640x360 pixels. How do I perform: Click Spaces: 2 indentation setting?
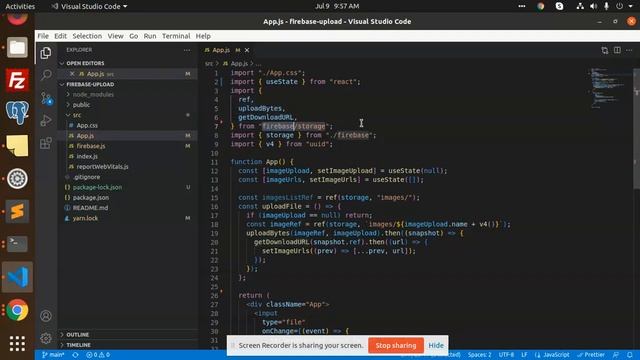click(480, 355)
